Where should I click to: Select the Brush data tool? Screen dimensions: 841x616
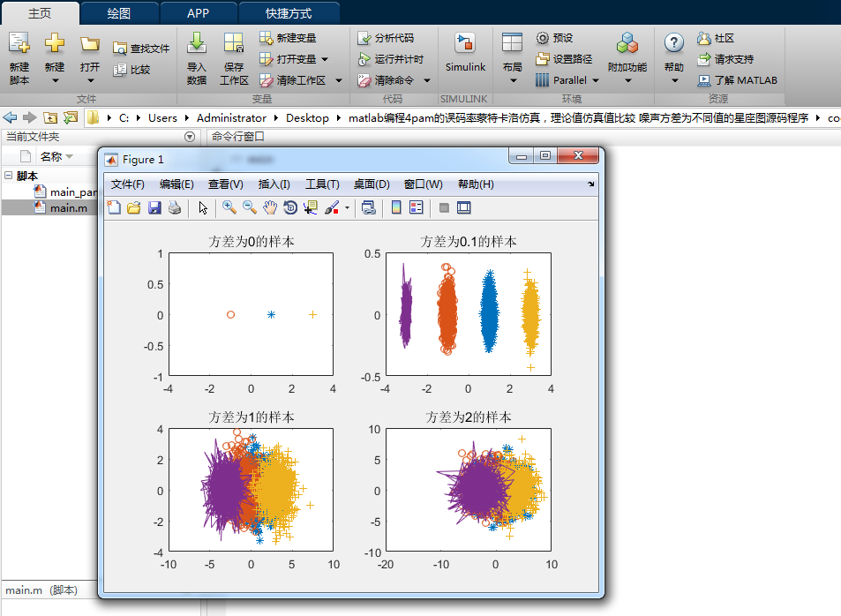pos(332,207)
